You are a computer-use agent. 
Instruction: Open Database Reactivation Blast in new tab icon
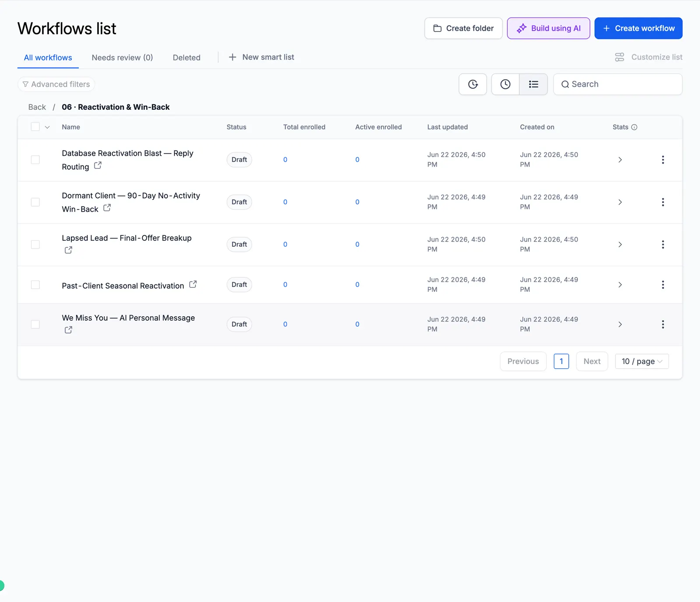coord(98,165)
